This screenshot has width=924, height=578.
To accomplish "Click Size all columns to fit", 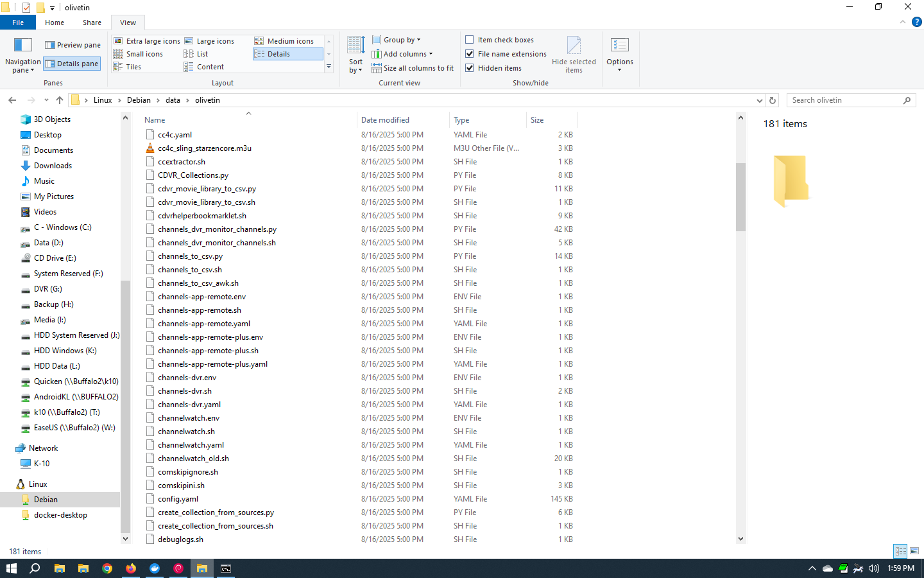I will point(413,68).
